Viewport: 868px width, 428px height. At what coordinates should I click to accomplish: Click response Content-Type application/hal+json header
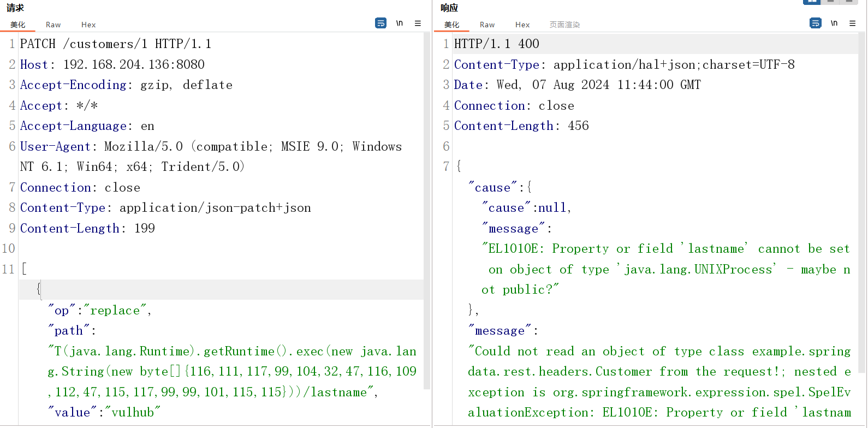click(625, 64)
